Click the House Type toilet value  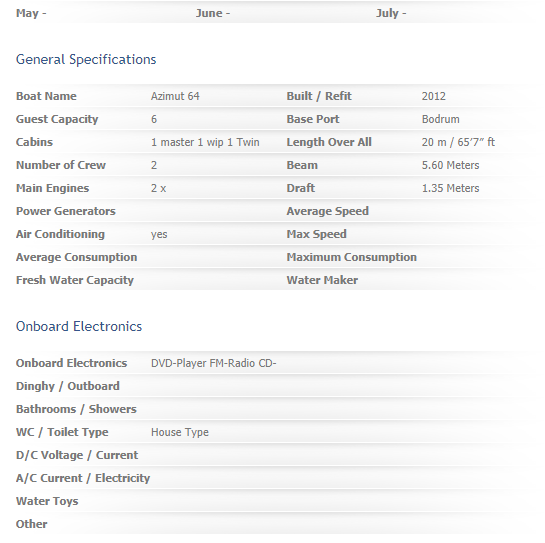tap(180, 432)
